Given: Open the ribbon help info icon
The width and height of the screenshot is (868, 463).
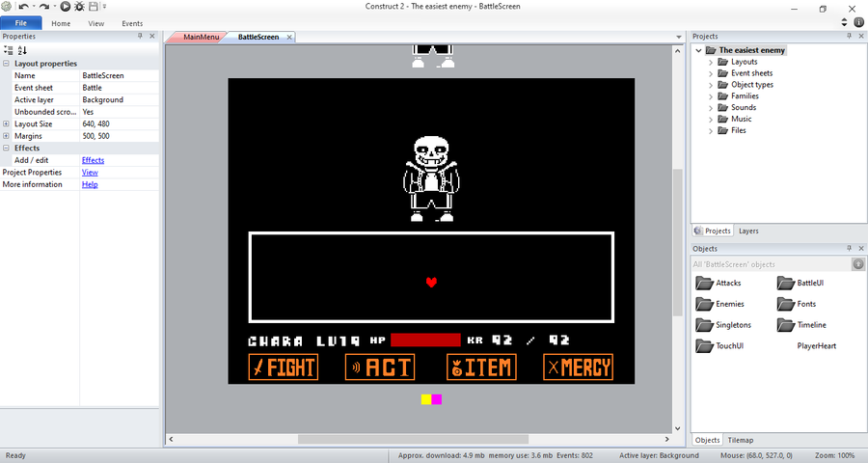Looking at the screenshot, I should pyautogui.click(x=858, y=22).
